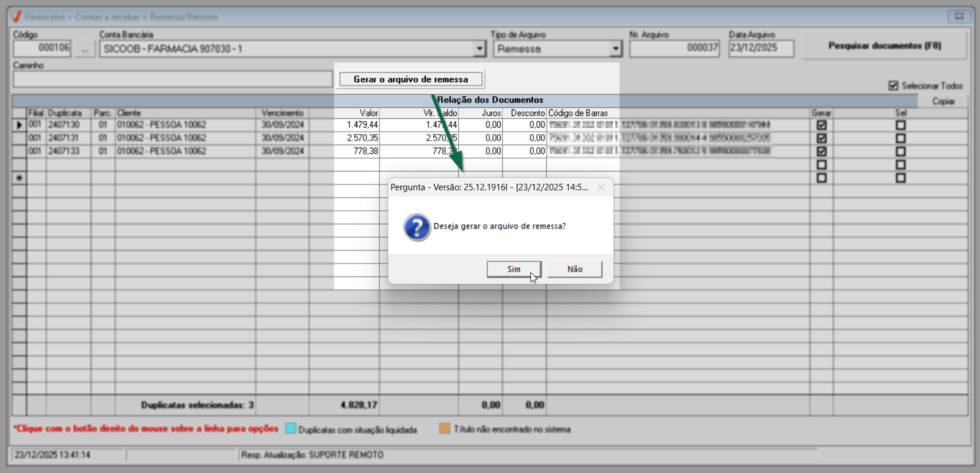Click the Nr. Arquivo field showing 000037

click(674, 48)
